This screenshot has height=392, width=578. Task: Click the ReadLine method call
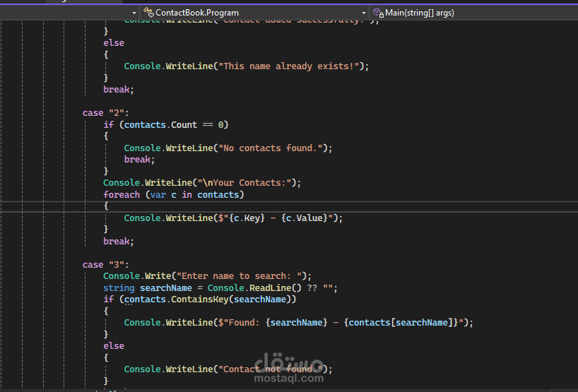click(x=270, y=287)
